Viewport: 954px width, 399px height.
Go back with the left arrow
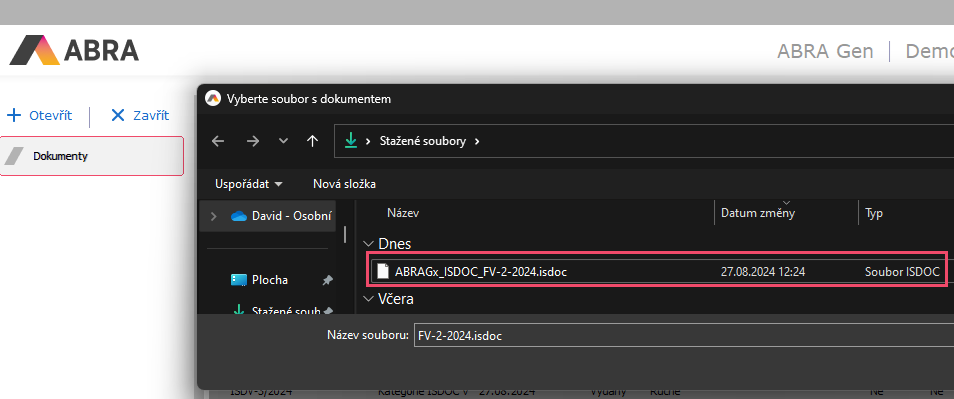[218, 141]
